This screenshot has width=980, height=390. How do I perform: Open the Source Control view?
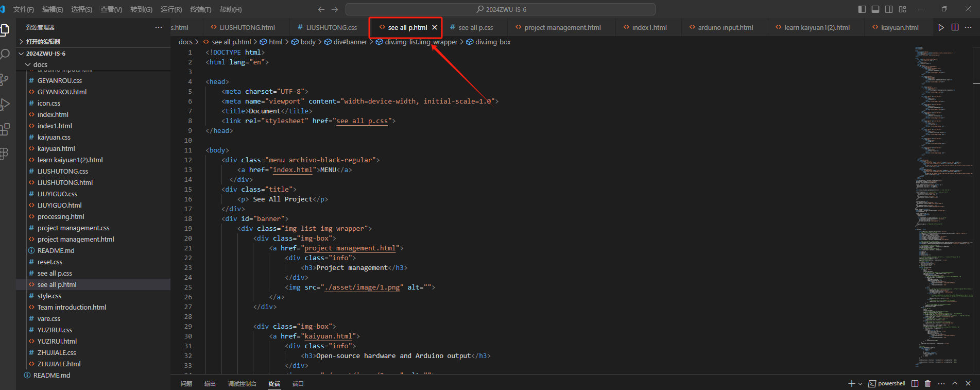coord(5,79)
